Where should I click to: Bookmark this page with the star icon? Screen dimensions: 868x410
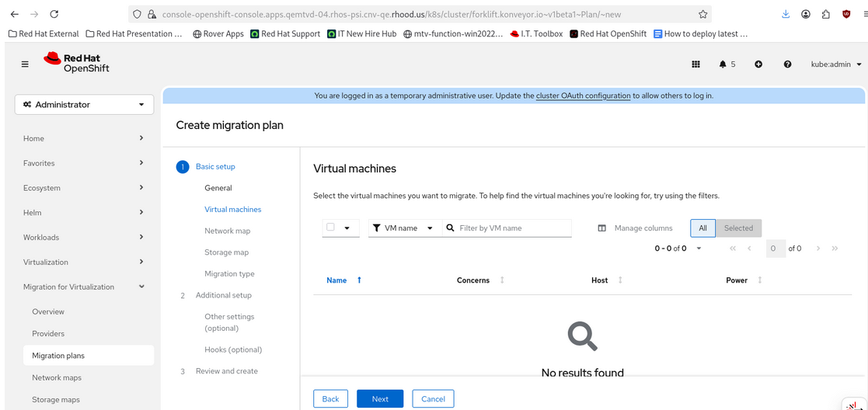[x=702, y=14]
